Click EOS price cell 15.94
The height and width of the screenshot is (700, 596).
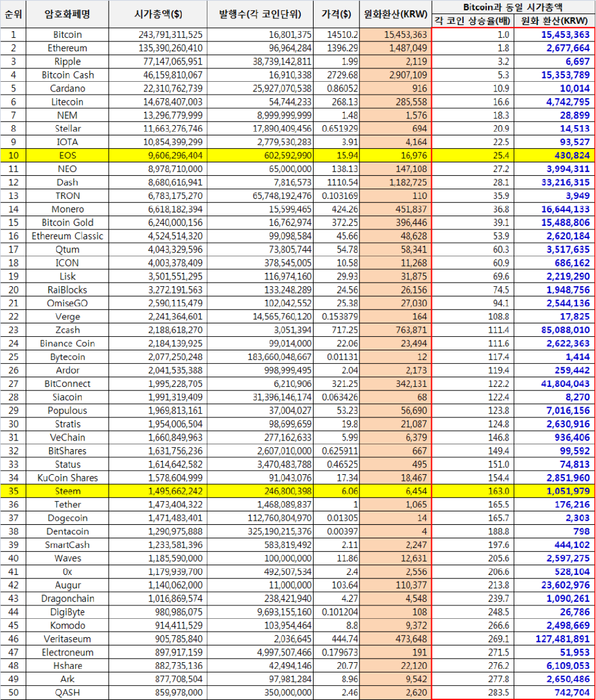coord(336,156)
